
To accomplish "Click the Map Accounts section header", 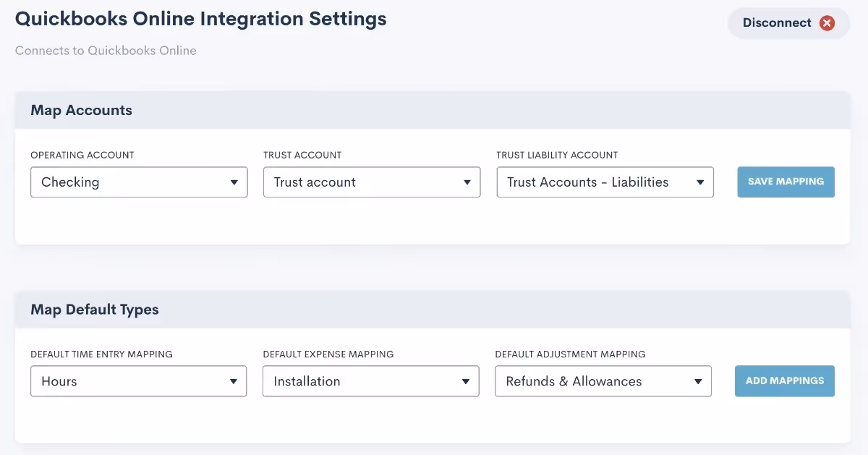I will point(81,111).
